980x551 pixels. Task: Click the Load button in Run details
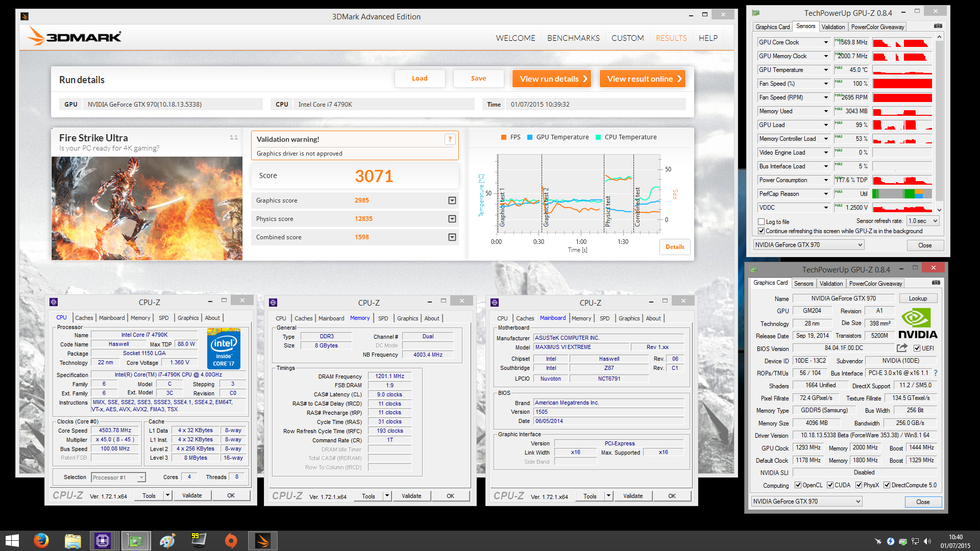tap(420, 79)
